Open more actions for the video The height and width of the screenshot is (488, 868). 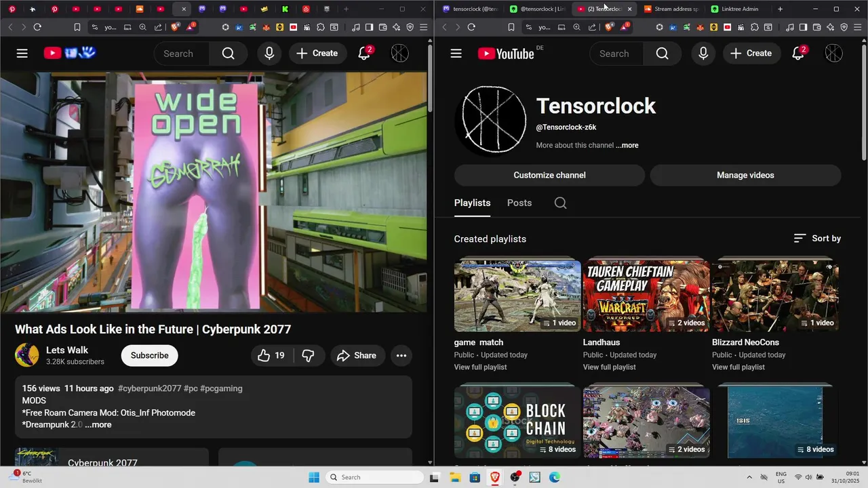[401, 355]
